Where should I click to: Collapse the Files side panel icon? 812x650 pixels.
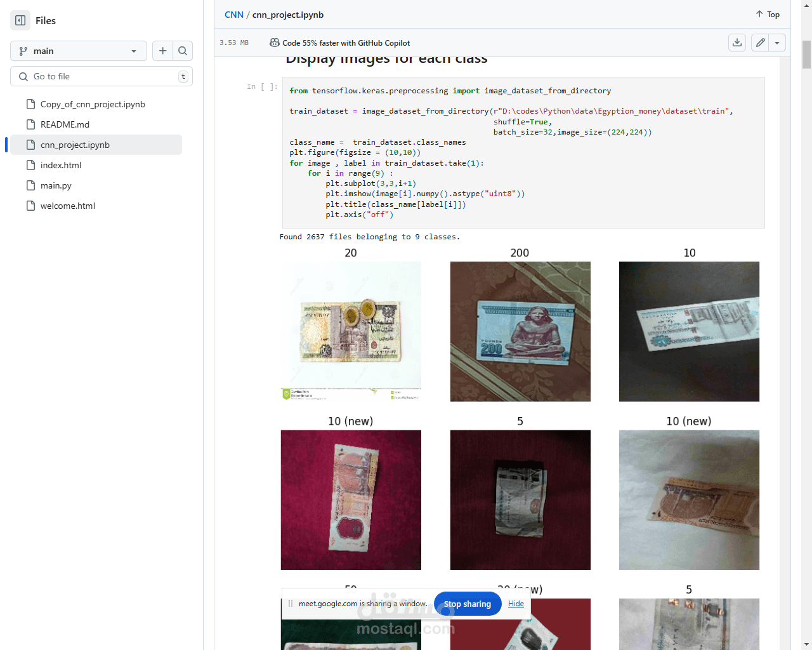20,20
